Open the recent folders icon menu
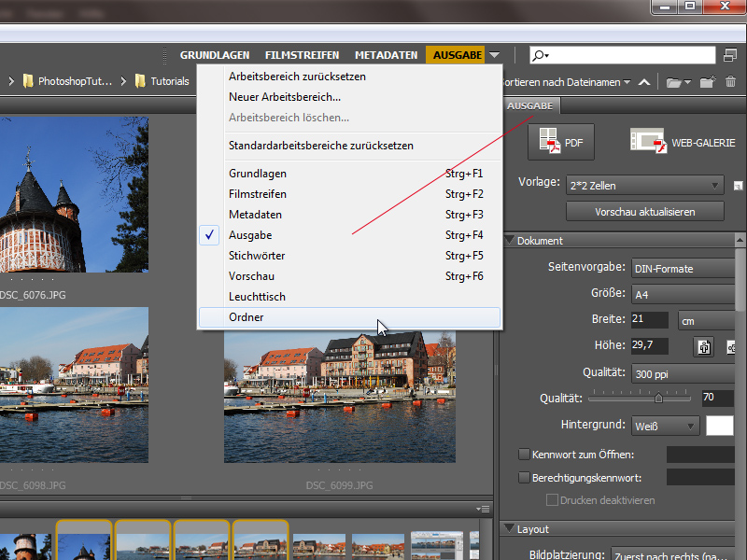The image size is (747, 560). coord(678,82)
